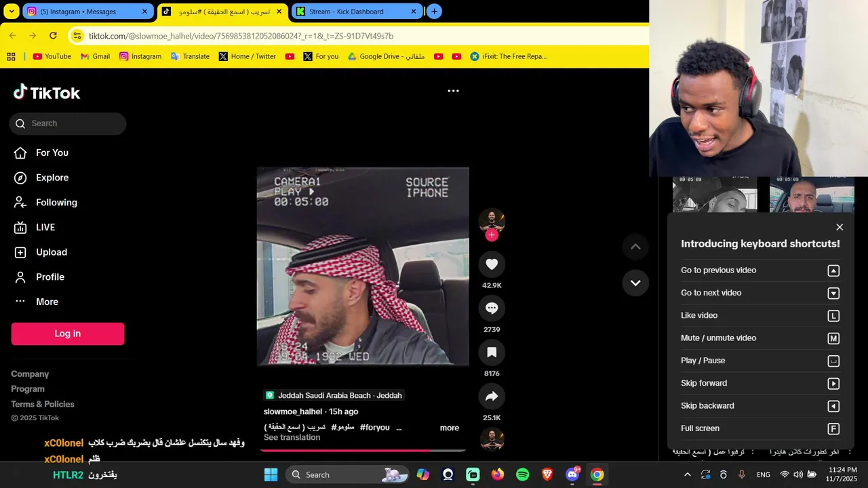
Task: Open Brave browser from the taskbar
Action: tap(547, 474)
